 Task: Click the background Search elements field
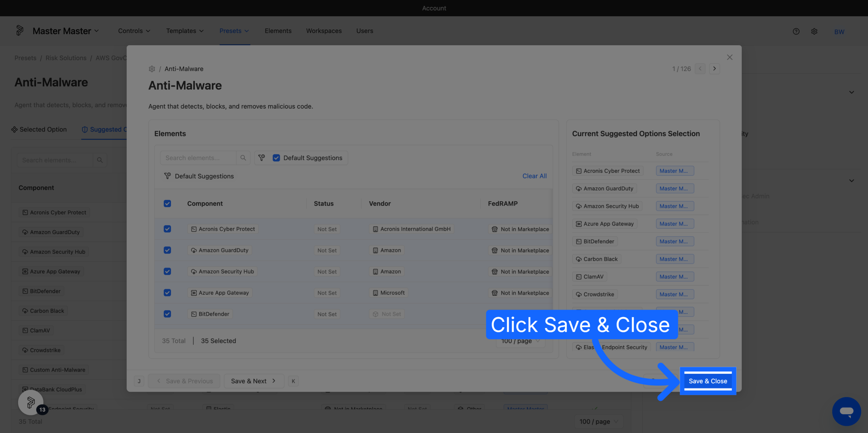coord(55,160)
